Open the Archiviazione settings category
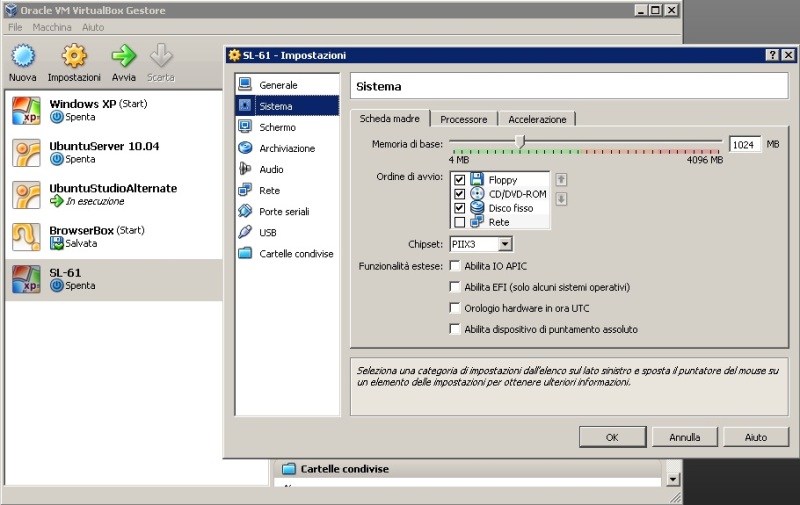 click(286, 148)
